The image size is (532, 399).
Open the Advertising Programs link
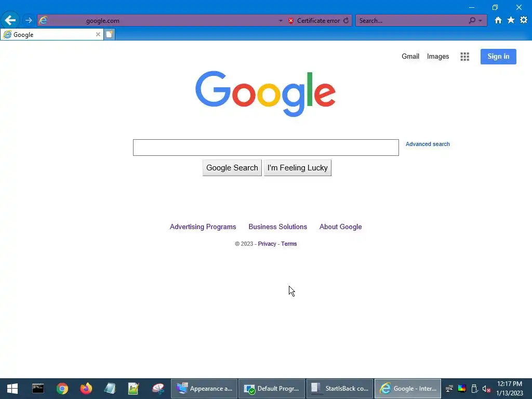[x=203, y=227]
